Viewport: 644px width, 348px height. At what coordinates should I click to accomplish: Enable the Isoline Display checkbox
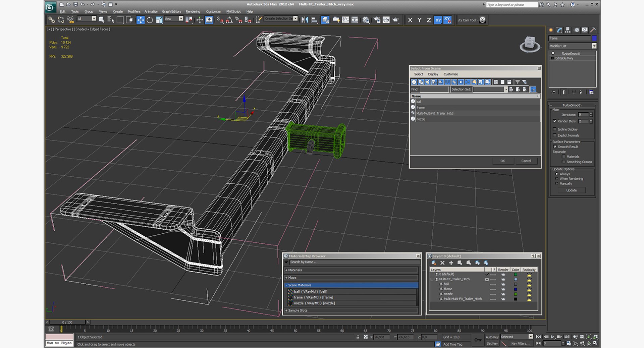pyautogui.click(x=554, y=129)
